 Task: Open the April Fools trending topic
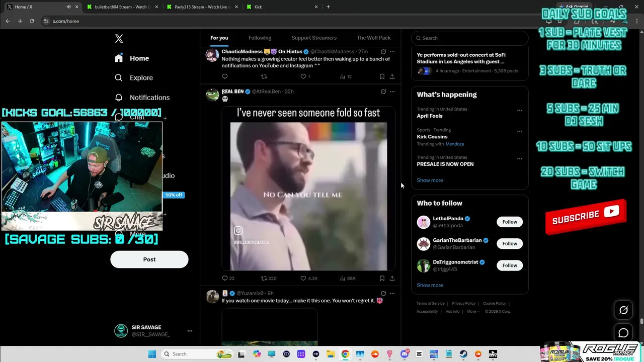click(430, 116)
